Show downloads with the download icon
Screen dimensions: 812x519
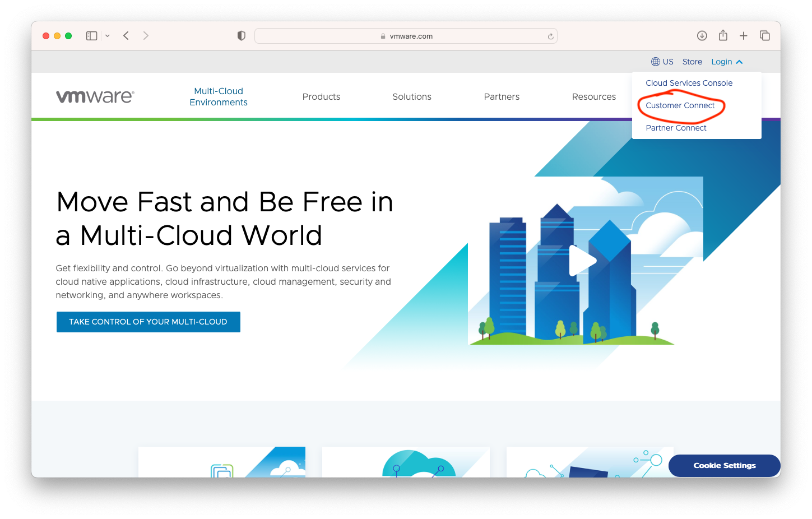(702, 36)
